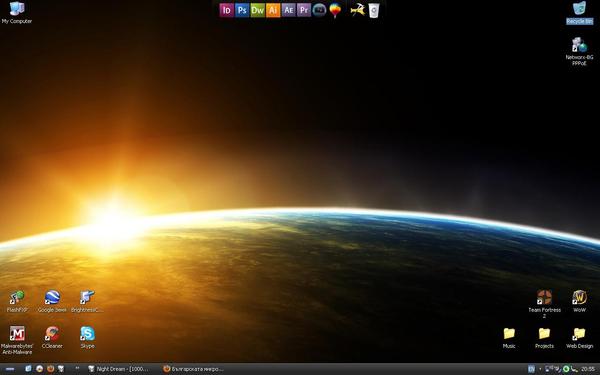The image size is (600, 375).
Task: Expand hidden tray icons arrow
Action: click(540, 369)
